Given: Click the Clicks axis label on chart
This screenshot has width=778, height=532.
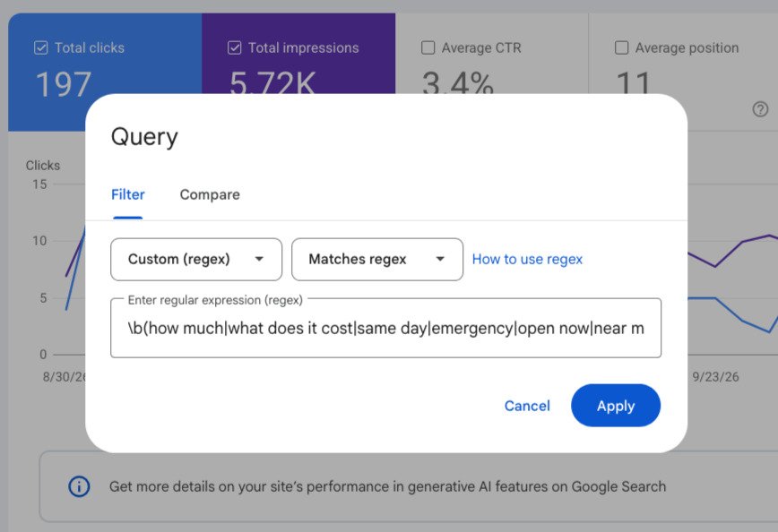Looking at the screenshot, I should coord(43,166).
